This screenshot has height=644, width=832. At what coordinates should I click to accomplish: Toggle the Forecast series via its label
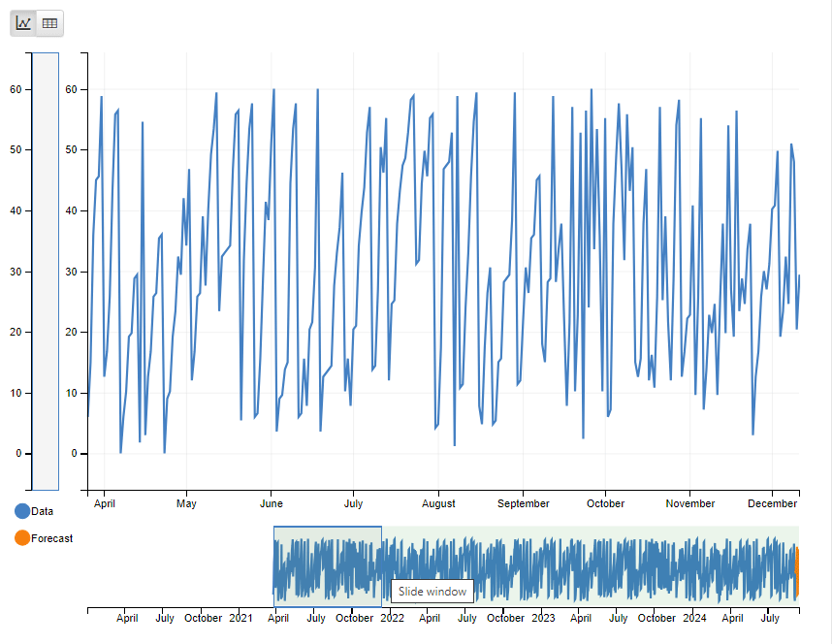coord(52,538)
